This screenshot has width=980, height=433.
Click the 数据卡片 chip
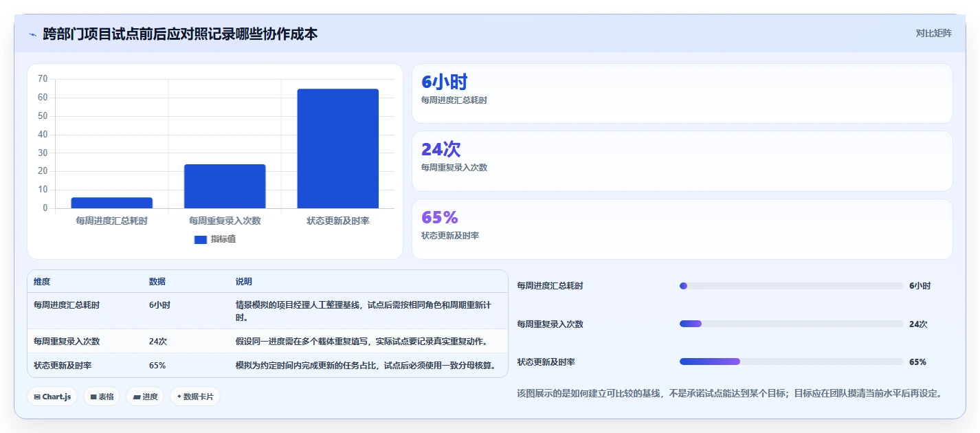(x=195, y=397)
